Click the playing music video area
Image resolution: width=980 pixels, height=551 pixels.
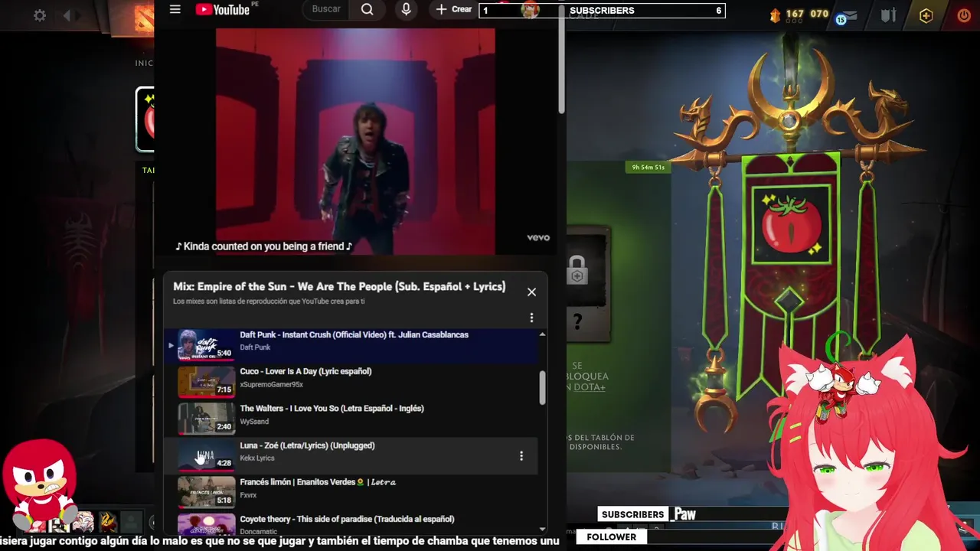(x=355, y=142)
